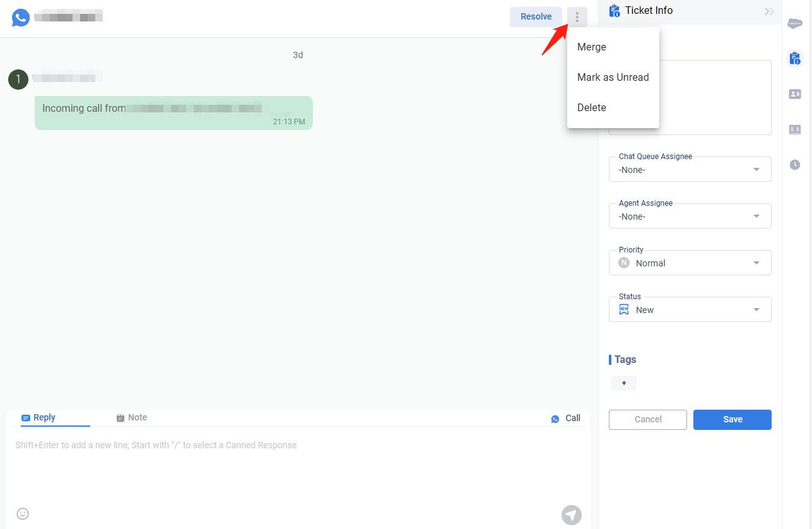Open the Status dropdown showing New
This screenshot has height=529, width=812.
pos(690,310)
